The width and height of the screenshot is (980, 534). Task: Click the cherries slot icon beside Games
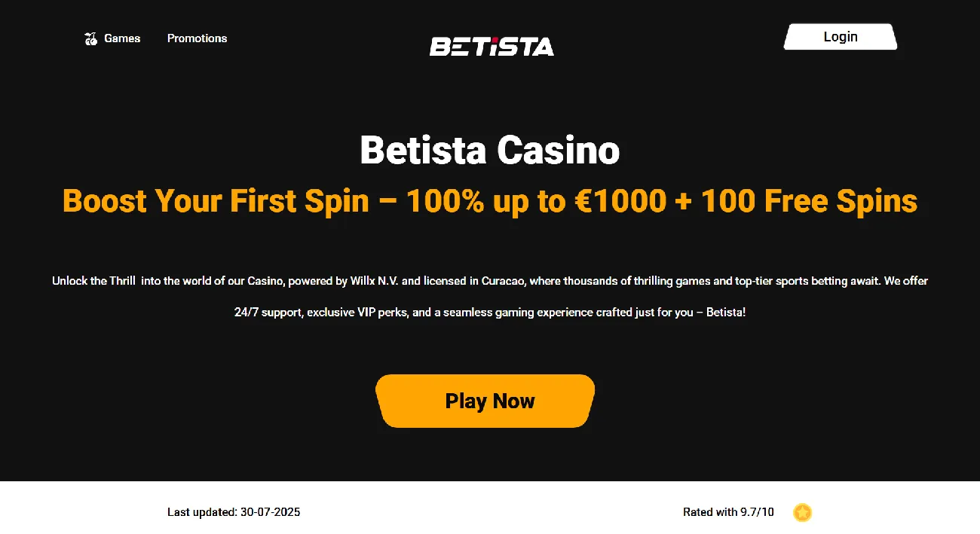[90, 38]
